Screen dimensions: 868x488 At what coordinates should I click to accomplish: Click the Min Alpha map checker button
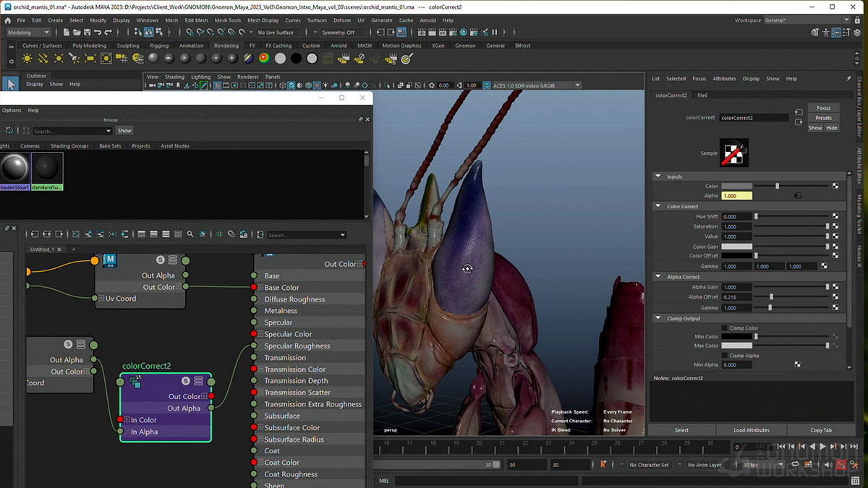(797, 364)
